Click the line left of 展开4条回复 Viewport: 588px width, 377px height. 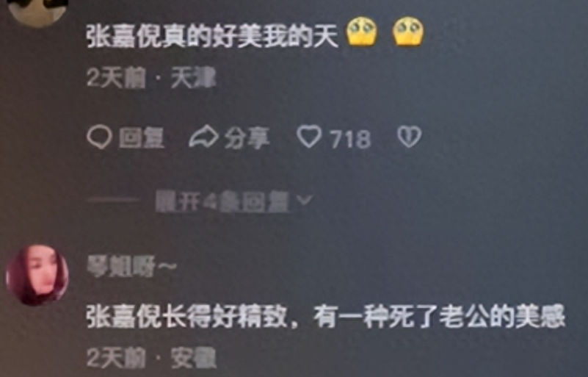(114, 200)
